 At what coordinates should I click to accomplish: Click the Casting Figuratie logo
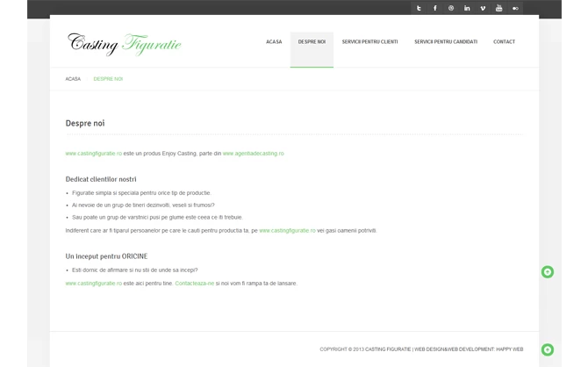(x=125, y=44)
